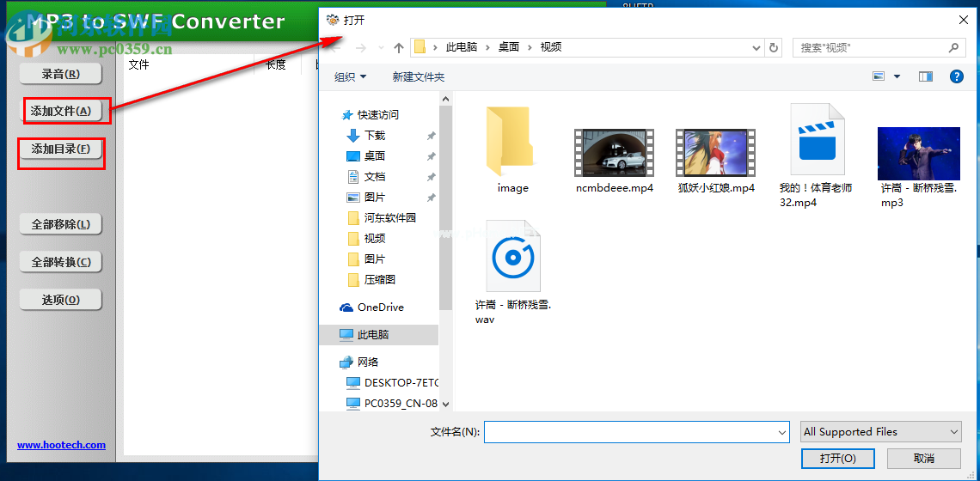Click the 全部转换(C) convert all button

click(x=61, y=262)
